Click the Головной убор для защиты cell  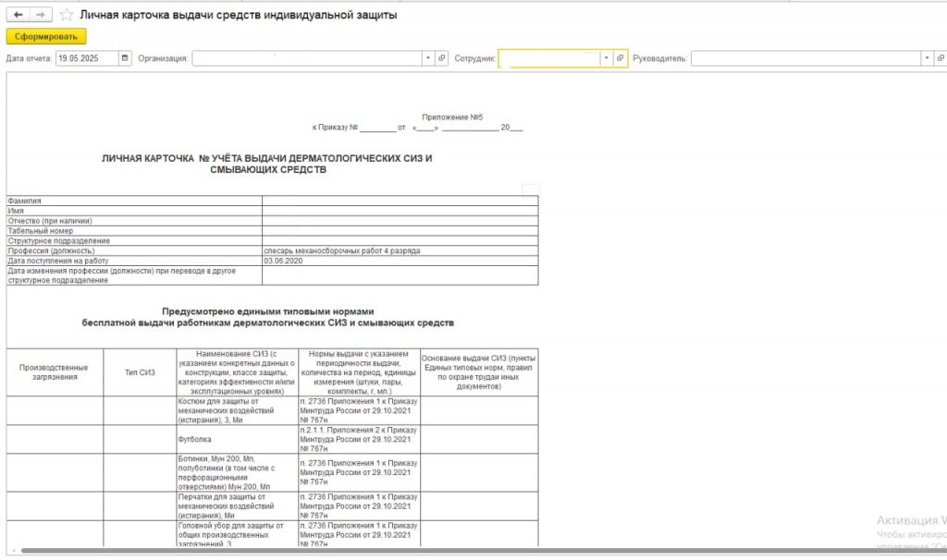click(238, 534)
